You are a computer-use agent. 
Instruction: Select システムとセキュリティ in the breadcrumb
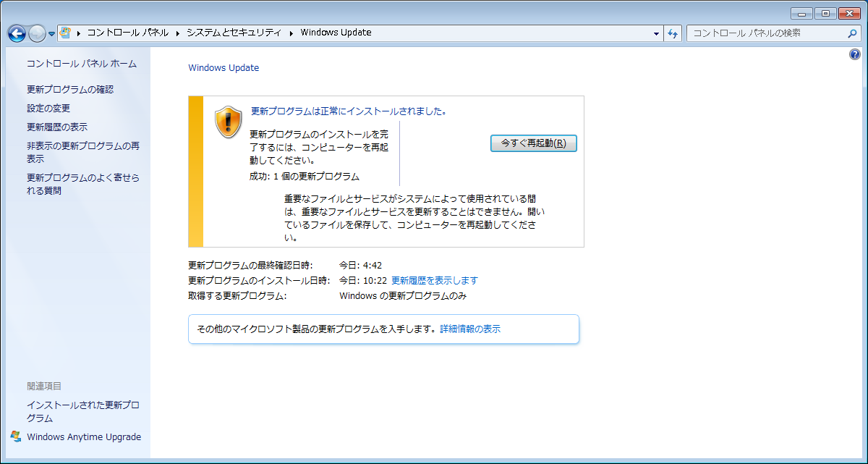pos(234,33)
